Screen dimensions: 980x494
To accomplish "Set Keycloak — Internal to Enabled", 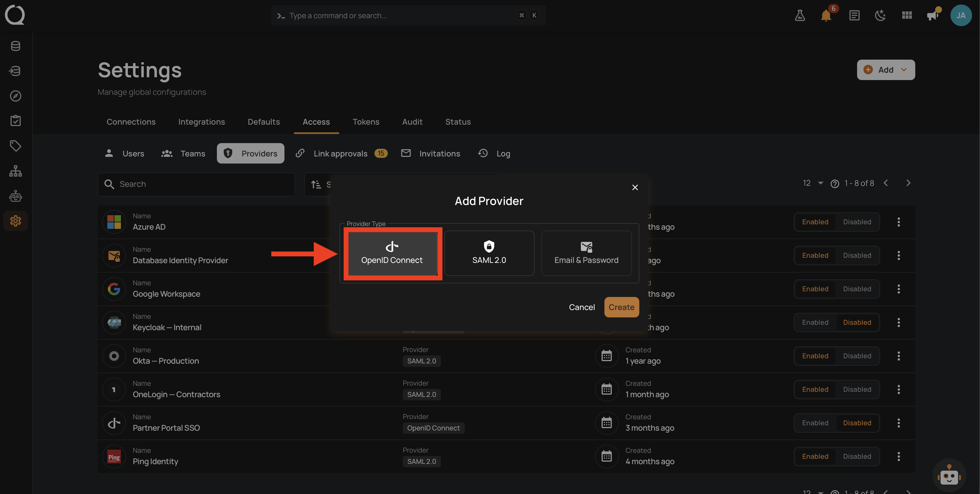I will point(815,322).
